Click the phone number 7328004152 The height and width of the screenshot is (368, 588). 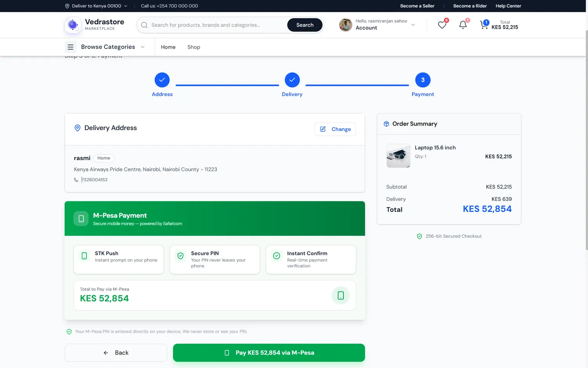[94, 180]
